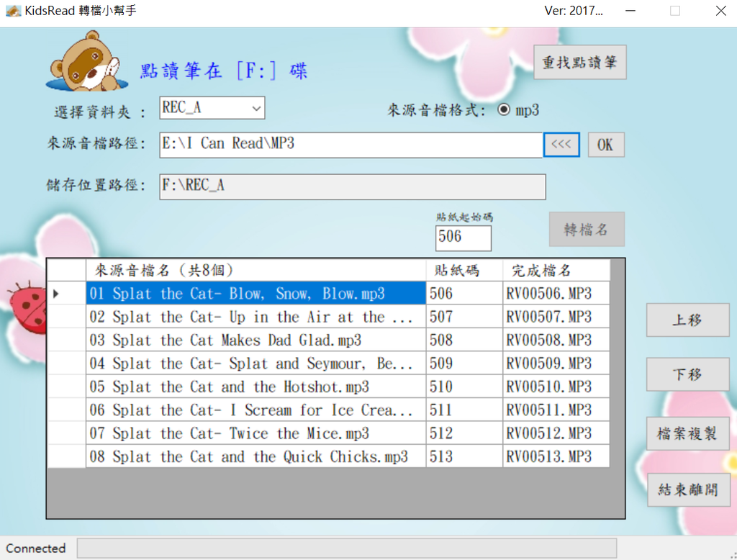
Task: Click the 完成檔名 column header
Action: [556, 271]
